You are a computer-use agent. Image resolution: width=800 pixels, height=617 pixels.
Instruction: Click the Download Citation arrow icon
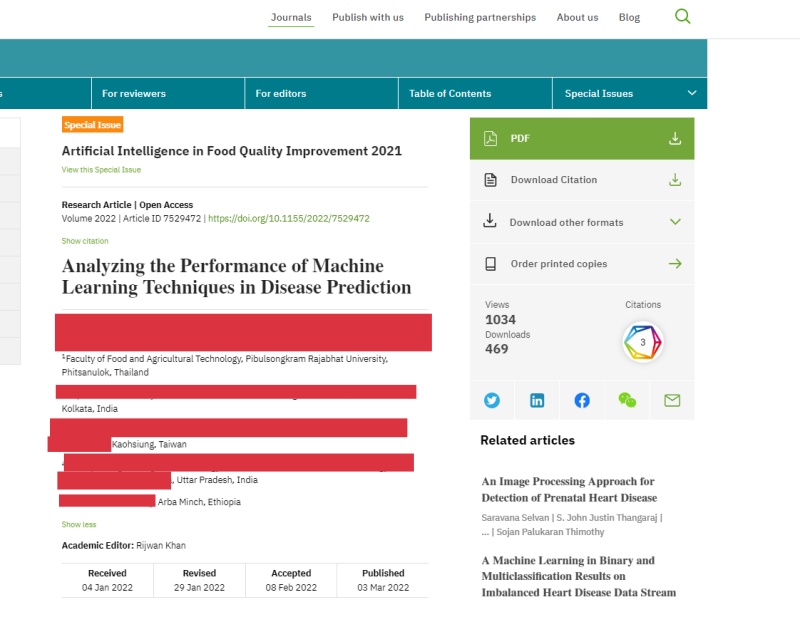pos(675,180)
